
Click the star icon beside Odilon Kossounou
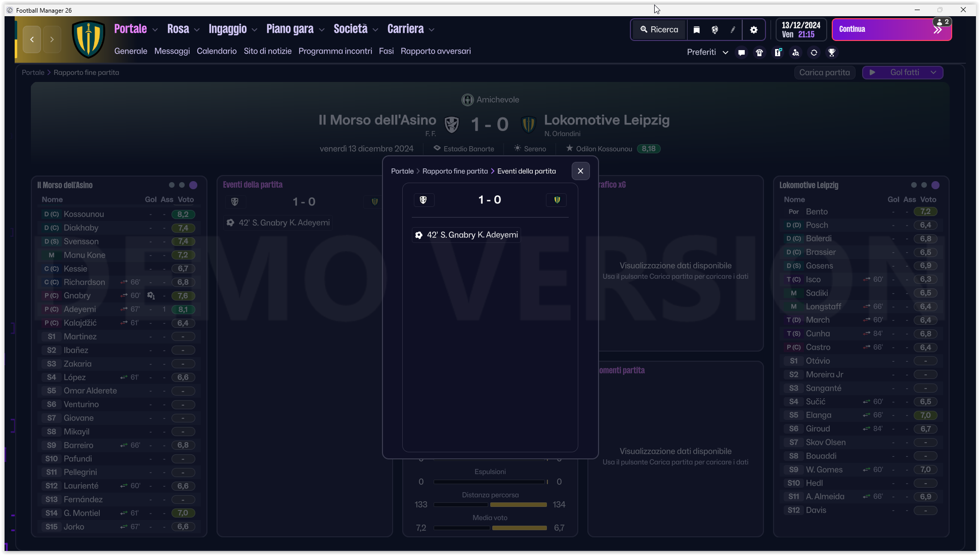pyautogui.click(x=570, y=148)
